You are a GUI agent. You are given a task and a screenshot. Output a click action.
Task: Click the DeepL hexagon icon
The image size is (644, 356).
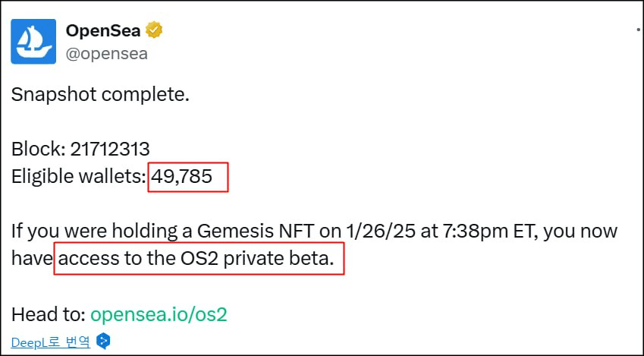coord(103,341)
